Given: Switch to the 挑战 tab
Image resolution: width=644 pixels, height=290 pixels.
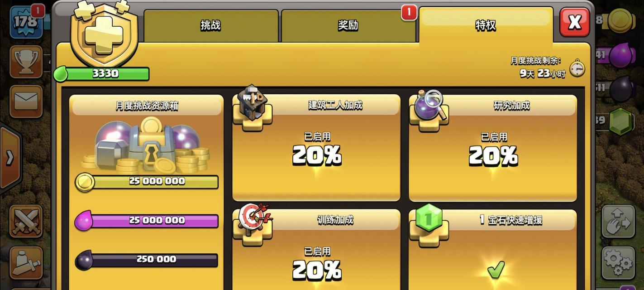Looking at the screenshot, I should click(x=211, y=26).
